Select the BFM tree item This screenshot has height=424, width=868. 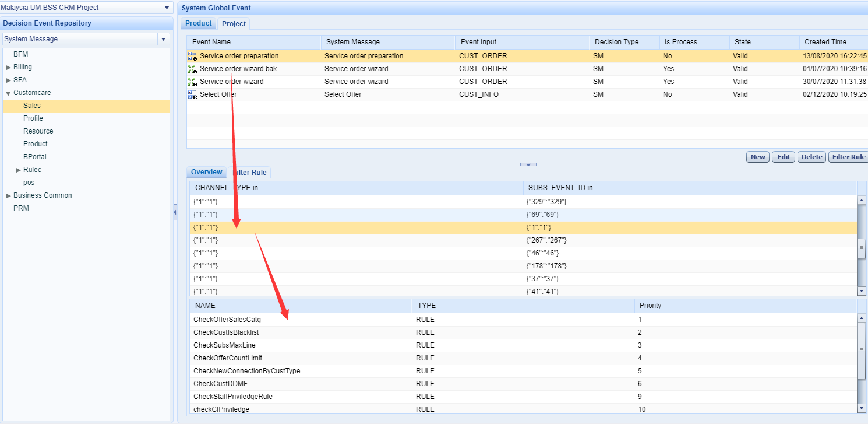coord(21,54)
